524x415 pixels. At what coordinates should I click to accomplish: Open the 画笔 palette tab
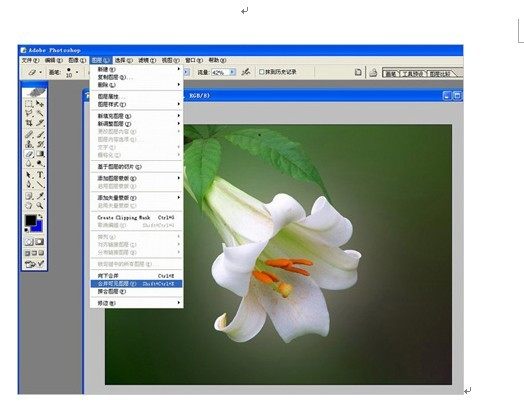391,74
